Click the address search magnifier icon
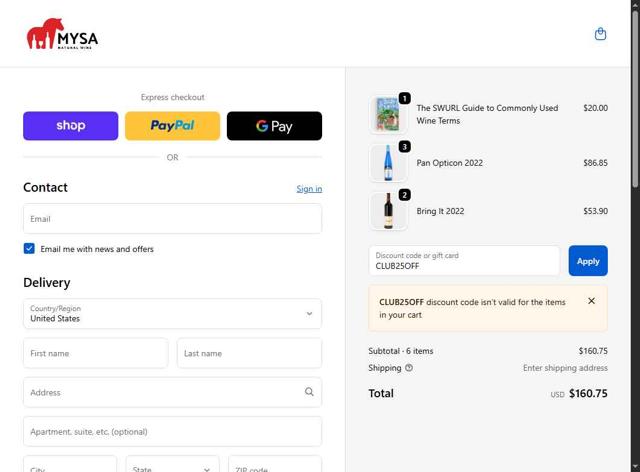 coord(309,392)
